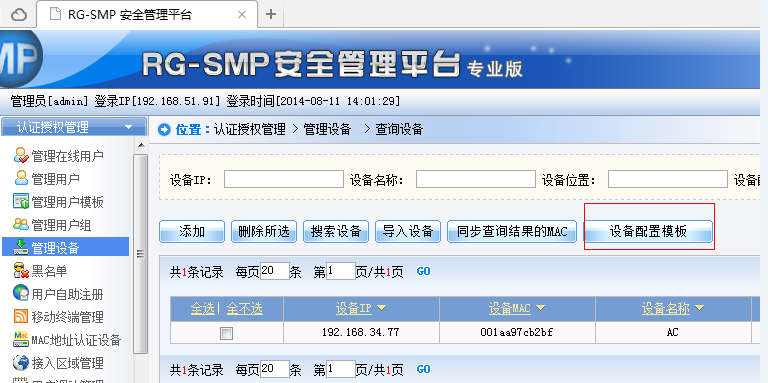Click the 管理在线用户 user icon
The height and width of the screenshot is (383, 768).
pos(21,155)
